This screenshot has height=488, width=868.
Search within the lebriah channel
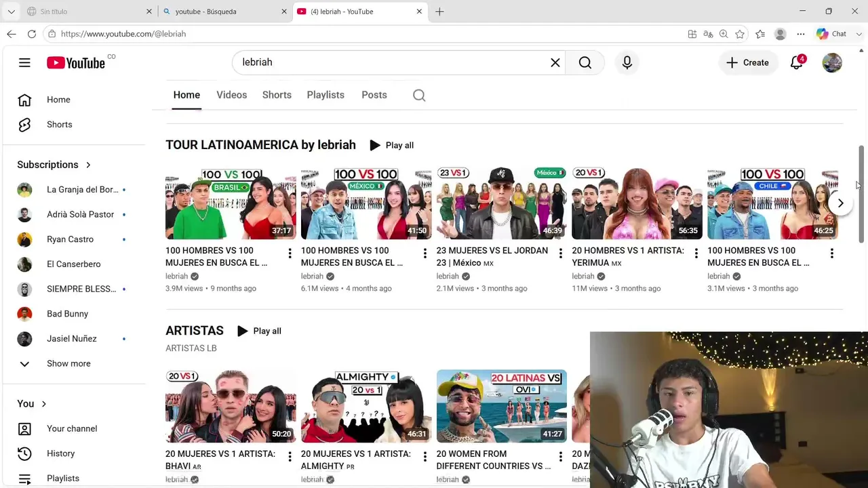pos(419,95)
